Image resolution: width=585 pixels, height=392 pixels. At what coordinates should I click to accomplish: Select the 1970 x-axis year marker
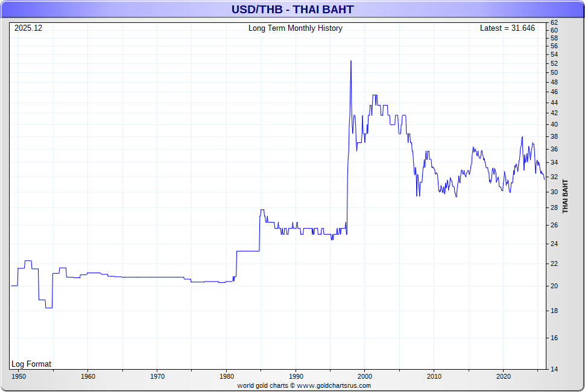click(157, 376)
